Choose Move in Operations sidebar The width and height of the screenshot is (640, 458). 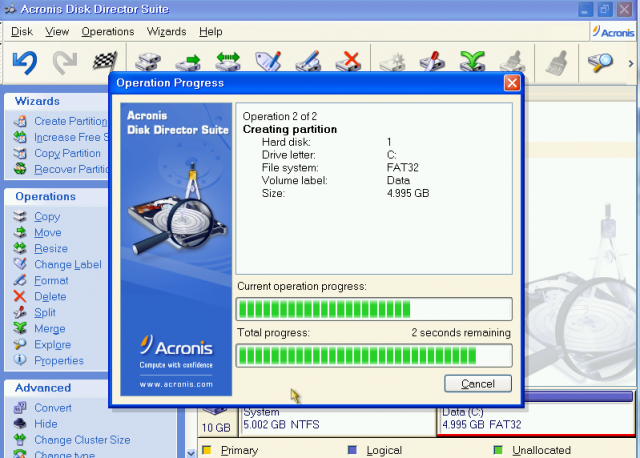[48, 233]
